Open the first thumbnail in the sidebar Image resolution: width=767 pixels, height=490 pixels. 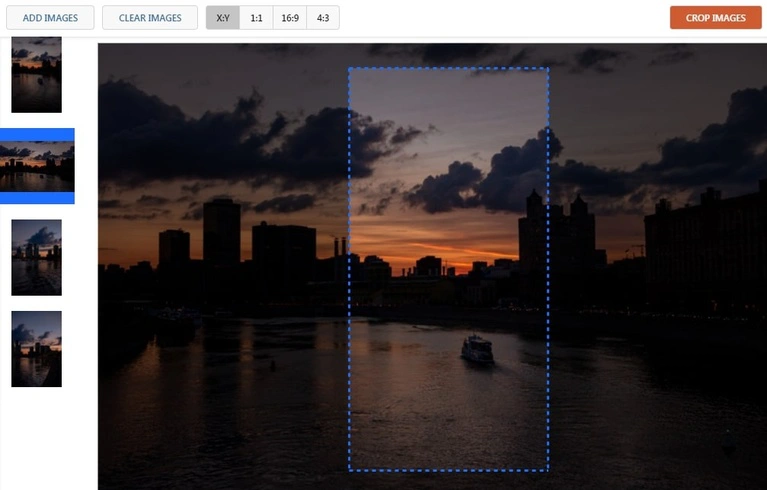[x=37, y=75]
